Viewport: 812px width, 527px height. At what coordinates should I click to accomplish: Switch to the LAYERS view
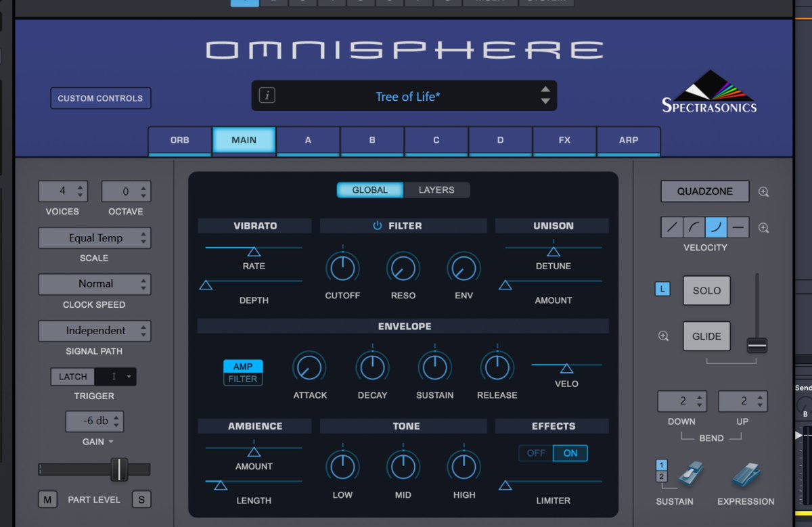pos(436,190)
